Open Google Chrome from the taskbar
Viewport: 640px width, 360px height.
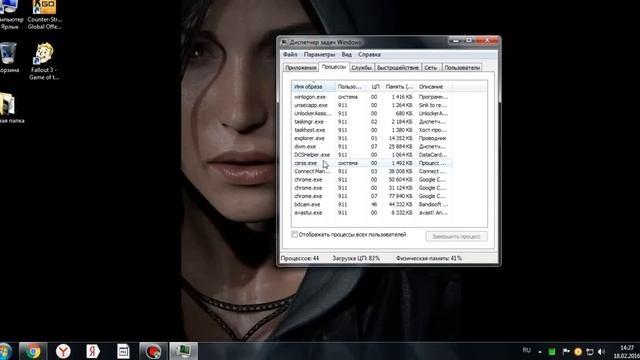(33, 351)
